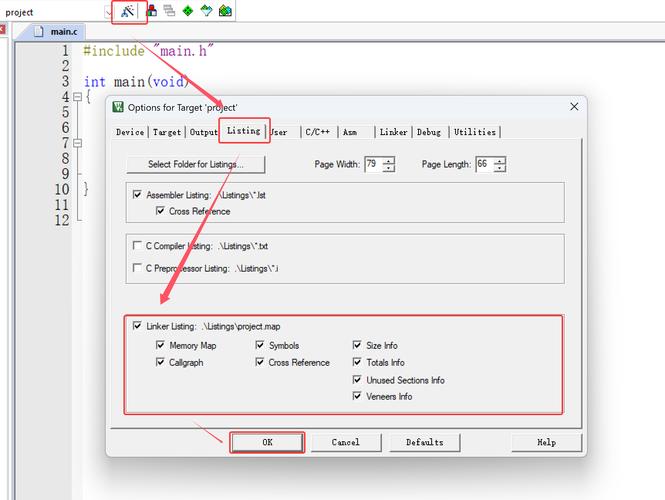665x500 pixels.
Task: Toggle the Veneers Info checkbox
Action: (x=357, y=396)
